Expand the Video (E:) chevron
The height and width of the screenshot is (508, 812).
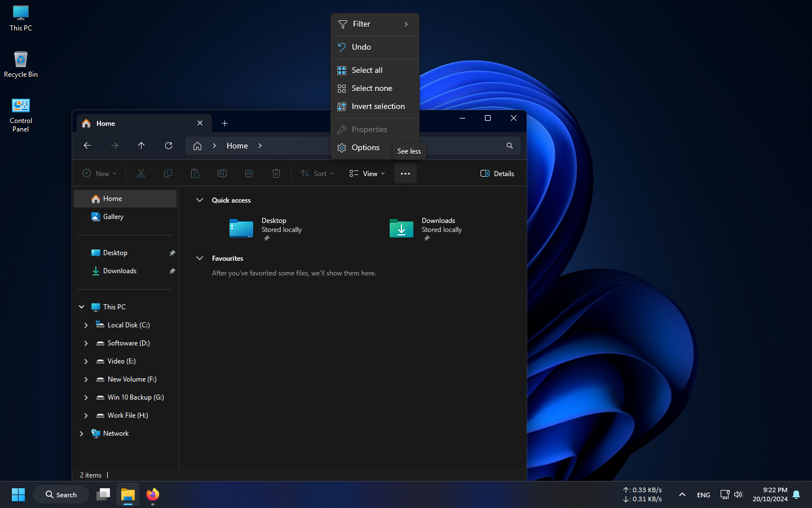86,361
